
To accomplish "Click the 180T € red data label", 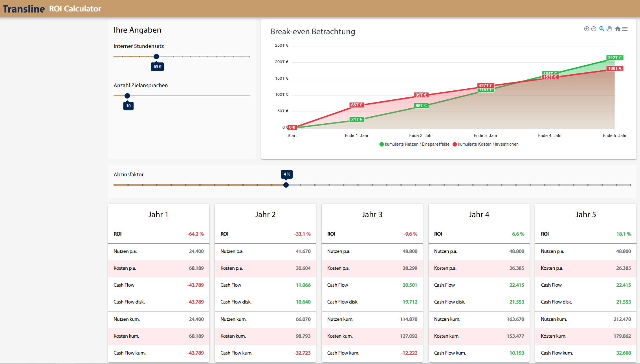I will click(x=615, y=68).
